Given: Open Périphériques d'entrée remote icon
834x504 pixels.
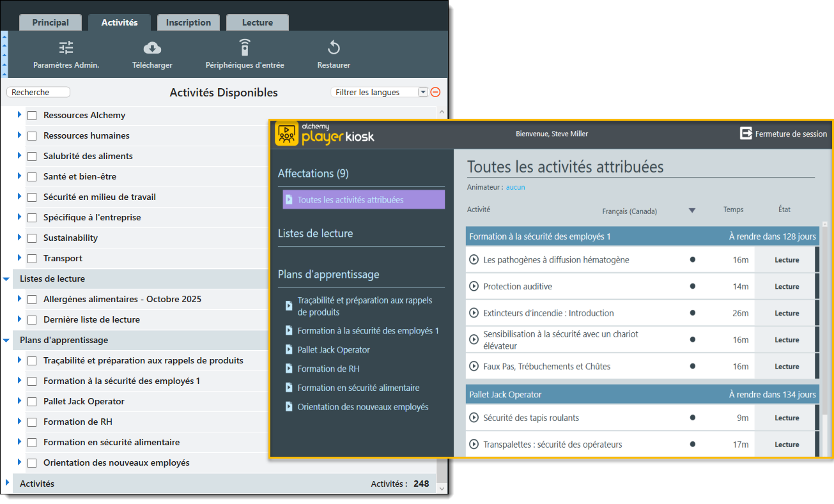Looking at the screenshot, I should [245, 48].
